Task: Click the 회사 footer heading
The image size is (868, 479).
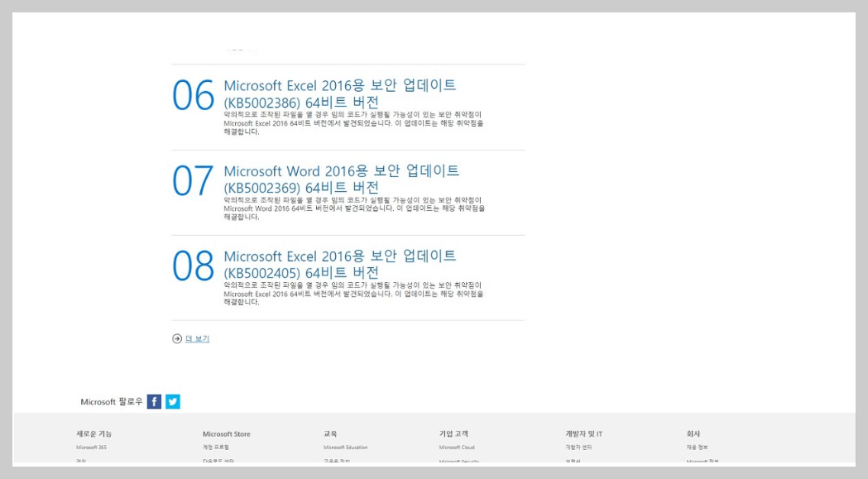Action: pos(693,434)
